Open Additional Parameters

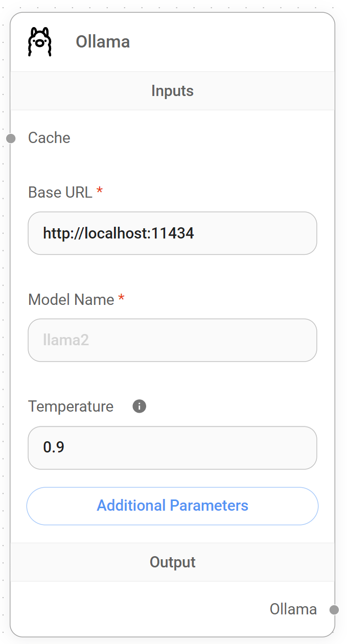[x=172, y=506]
